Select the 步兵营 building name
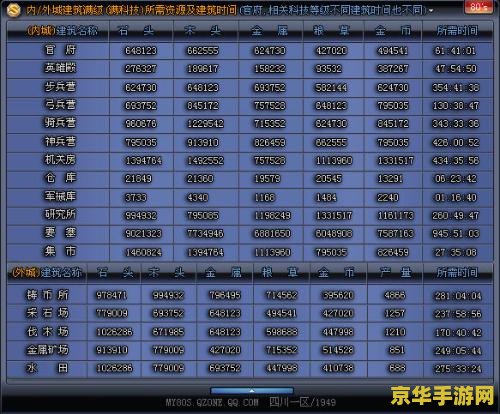The height and width of the screenshot is (414, 500). click(60, 87)
